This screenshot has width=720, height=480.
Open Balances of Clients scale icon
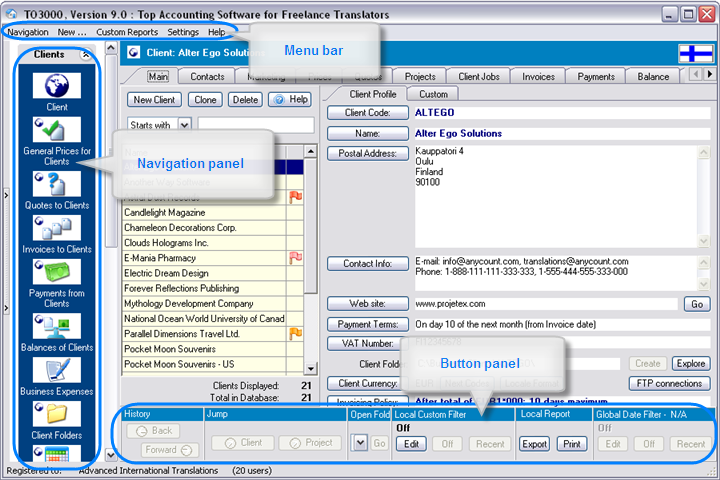click(56, 326)
